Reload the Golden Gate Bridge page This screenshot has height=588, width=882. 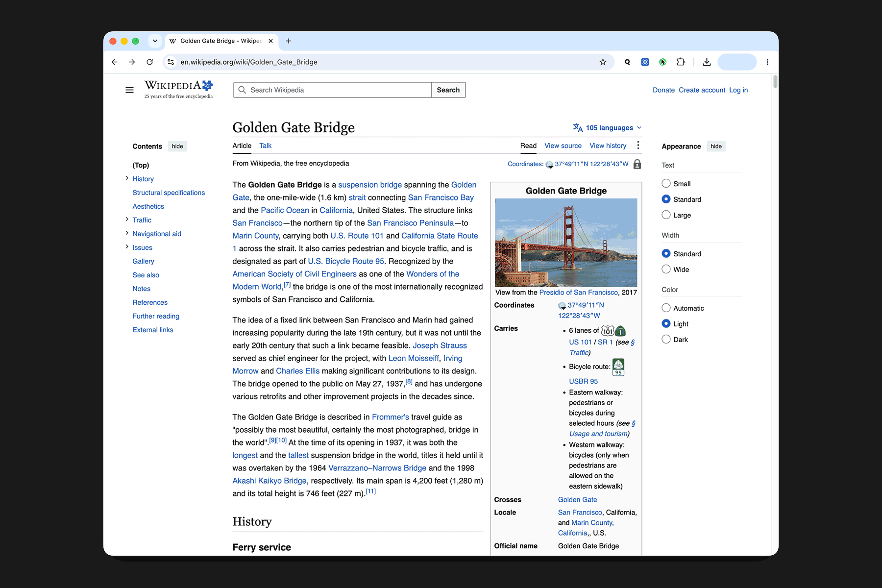150,62
